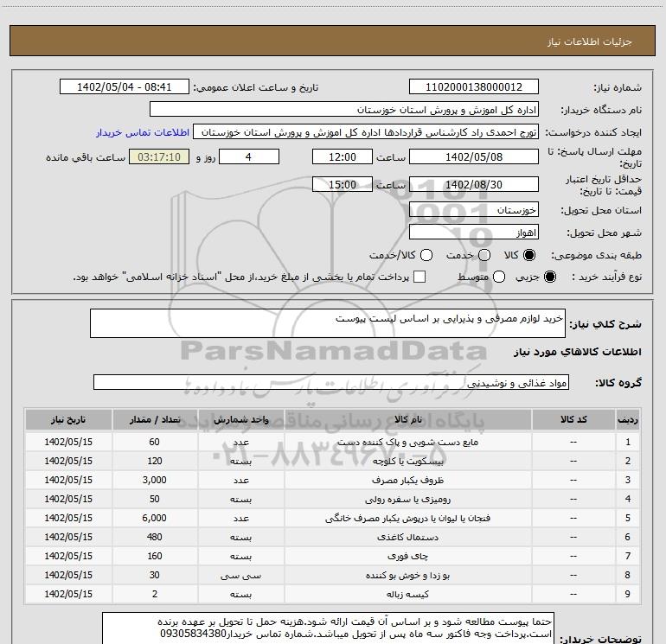
Task: Click the section title اطلاعات کالاهای مورد نیاز
Action: (577, 352)
